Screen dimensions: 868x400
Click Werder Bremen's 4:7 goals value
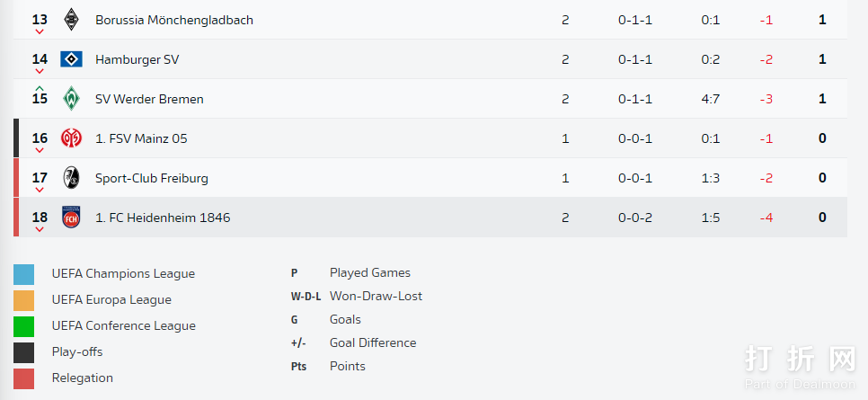711,99
